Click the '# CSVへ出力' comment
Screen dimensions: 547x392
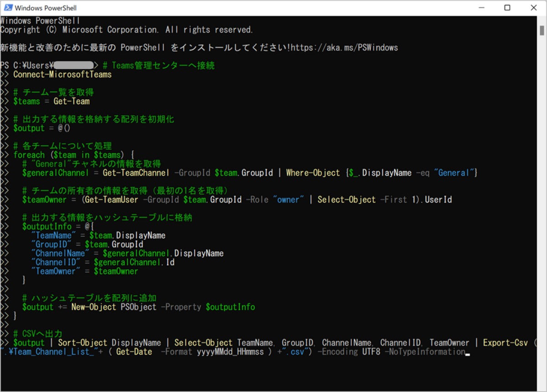coord(38,334)
